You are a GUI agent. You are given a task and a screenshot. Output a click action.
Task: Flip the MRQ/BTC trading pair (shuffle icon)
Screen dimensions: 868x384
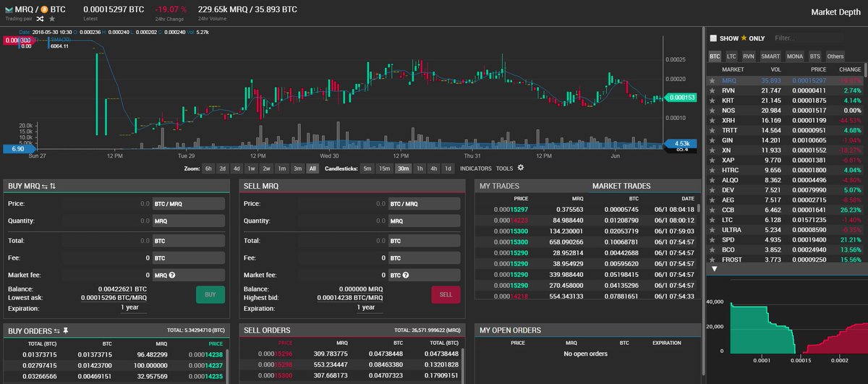(41, 18)
